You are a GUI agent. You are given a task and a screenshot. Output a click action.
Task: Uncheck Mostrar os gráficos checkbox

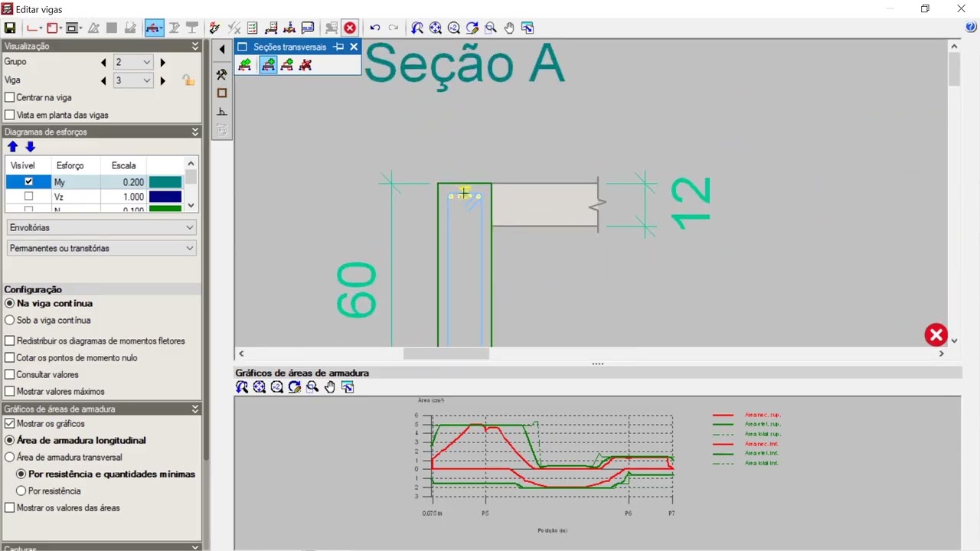pos(10,424)
